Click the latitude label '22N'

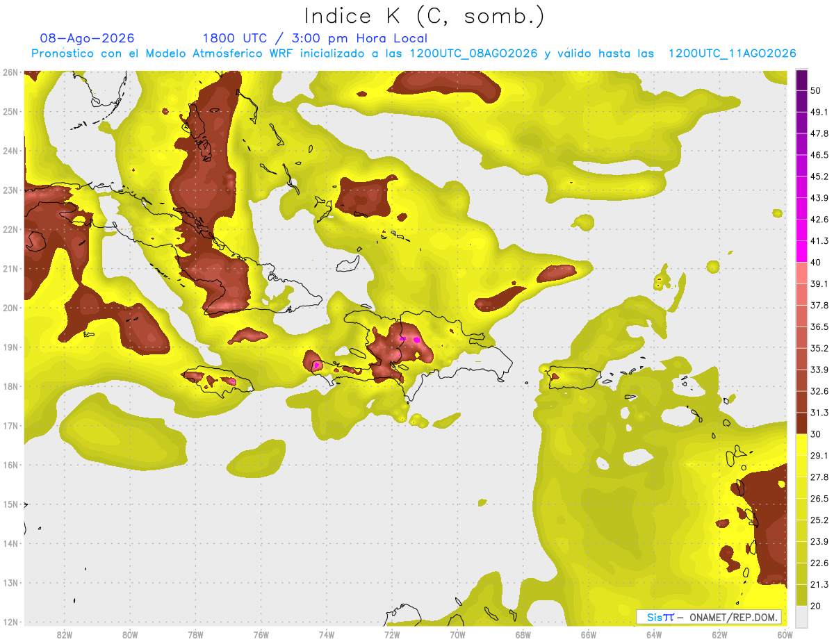[10, 229]
